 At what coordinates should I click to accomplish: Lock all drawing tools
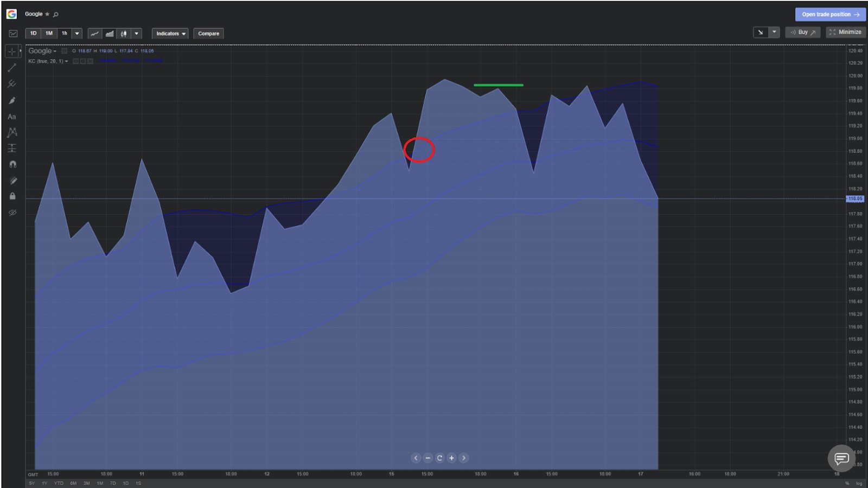[x=12, y=196]
